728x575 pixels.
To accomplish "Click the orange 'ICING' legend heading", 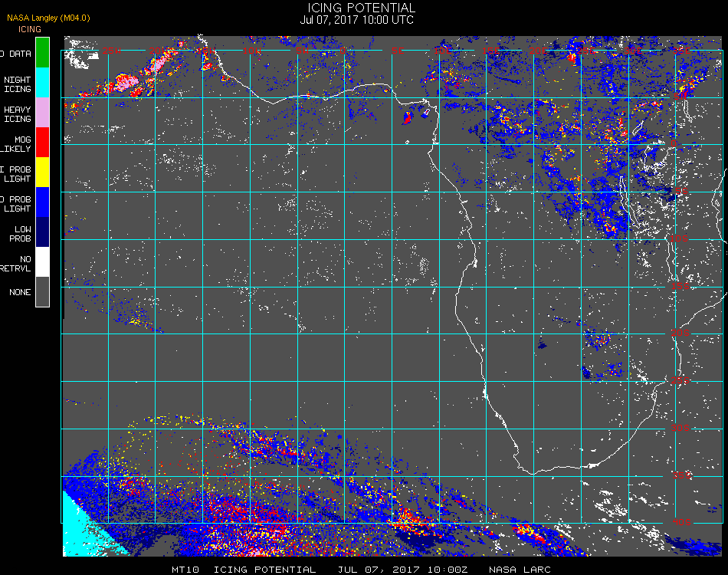I will click(30, 29).
